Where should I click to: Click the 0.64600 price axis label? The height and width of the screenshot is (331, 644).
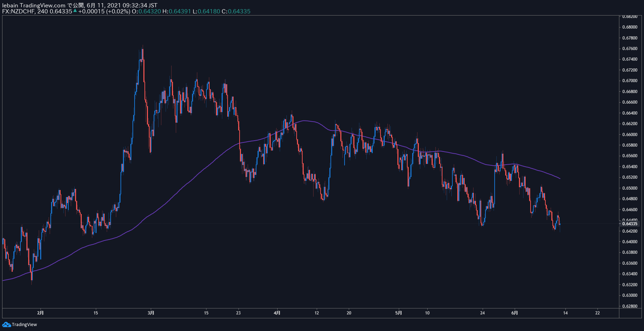click(630, 210)
